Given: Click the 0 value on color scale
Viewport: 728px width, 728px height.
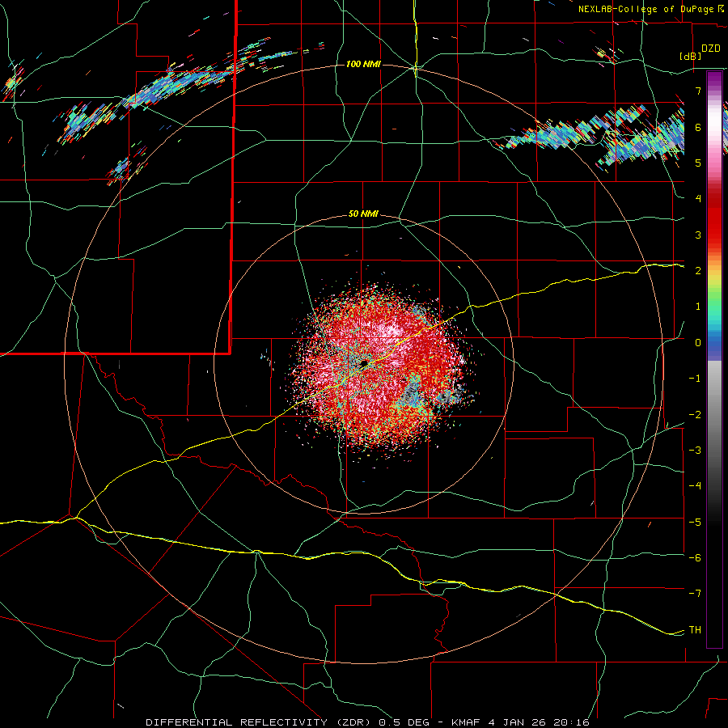Looking at the screenshot, I should (x=698, y=343).
